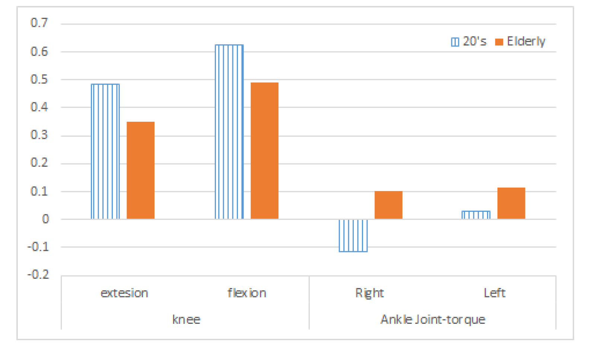Click the negative 20's Right ankle bar
The width and height of the screenshot is (595, 364).
353,235
